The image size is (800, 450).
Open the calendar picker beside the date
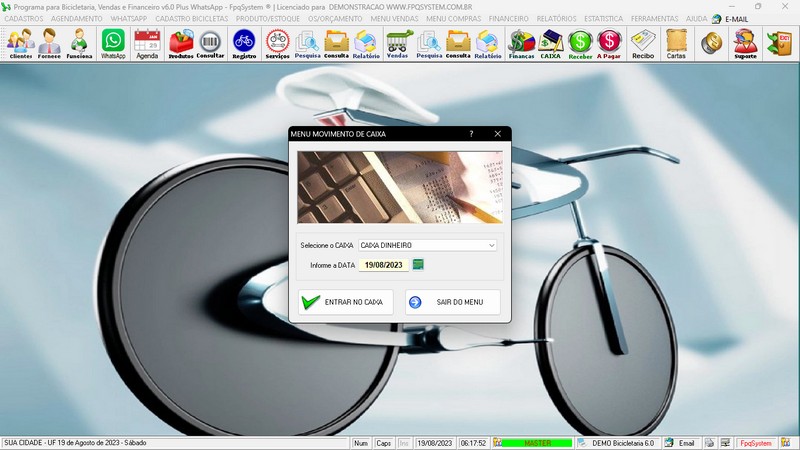click(418, 264)
